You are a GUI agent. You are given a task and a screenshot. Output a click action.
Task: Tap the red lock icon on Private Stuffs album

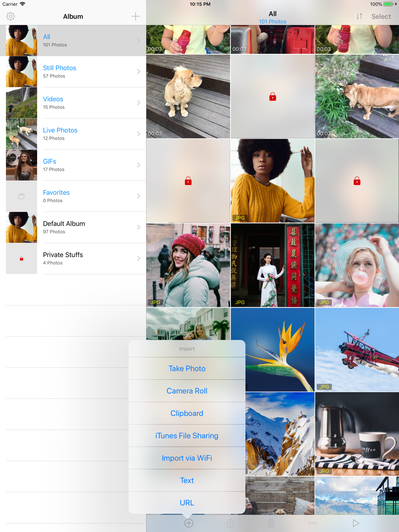point(22,259)
